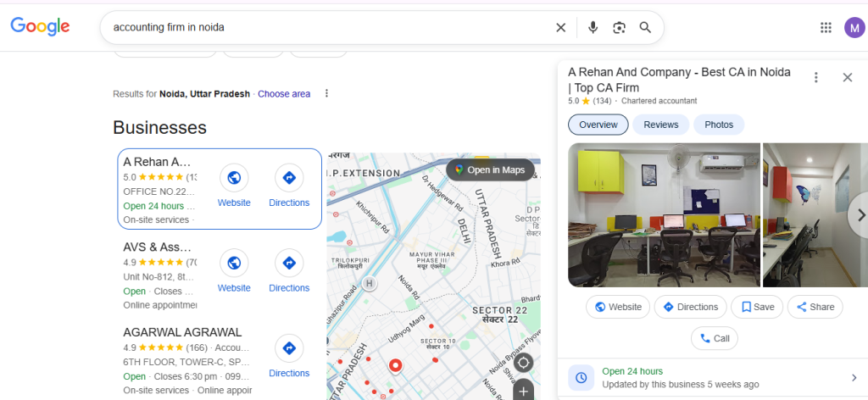868x400 pixels.
Task: Click Directions icon for AGARWAL AGRAWAL
Action: click(x=289, y=348)
